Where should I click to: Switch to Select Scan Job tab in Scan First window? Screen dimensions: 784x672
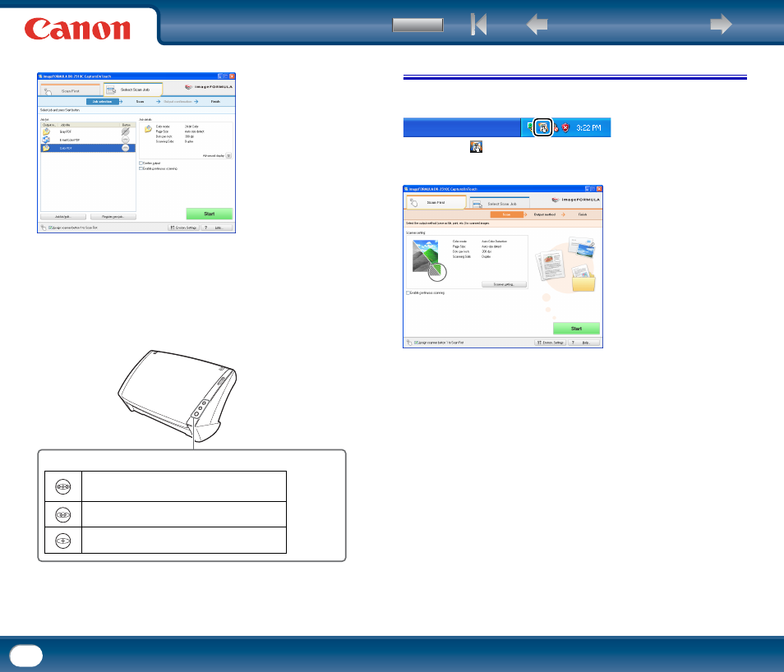(500, 204)
